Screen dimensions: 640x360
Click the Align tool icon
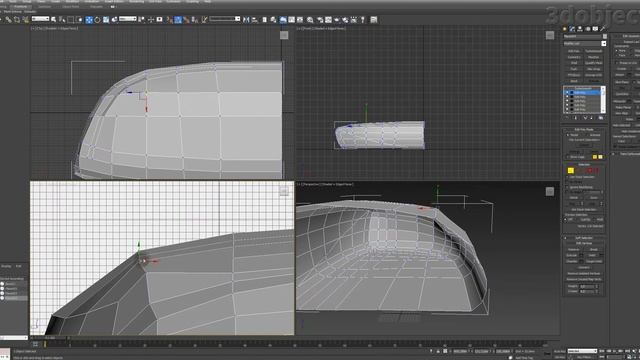(x=255, y=20)
